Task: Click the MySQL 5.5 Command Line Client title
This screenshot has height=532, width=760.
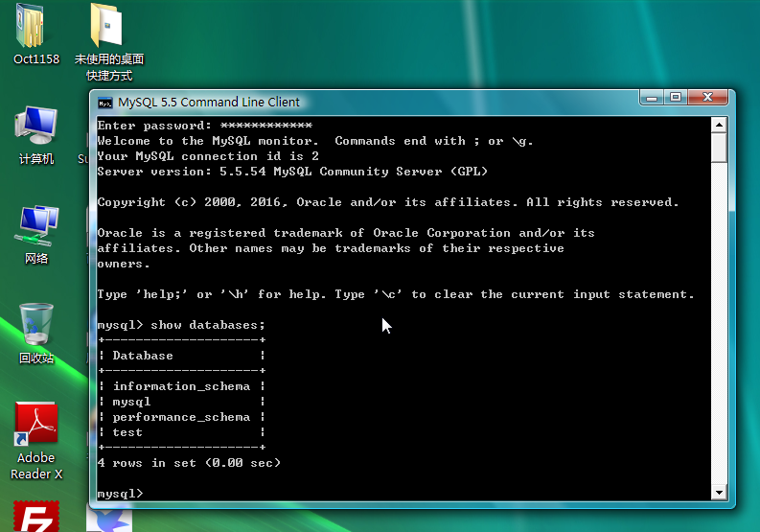Action: (209, 103)
